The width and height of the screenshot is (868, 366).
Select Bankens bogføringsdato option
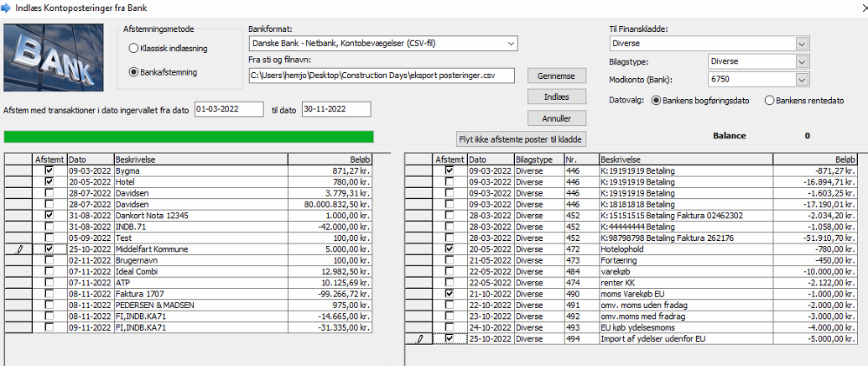656,101
